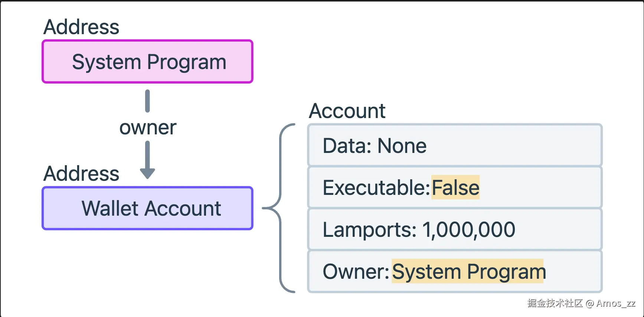Click the Amos_zz watermark text

pyautogui.click(x=616, y=303)
